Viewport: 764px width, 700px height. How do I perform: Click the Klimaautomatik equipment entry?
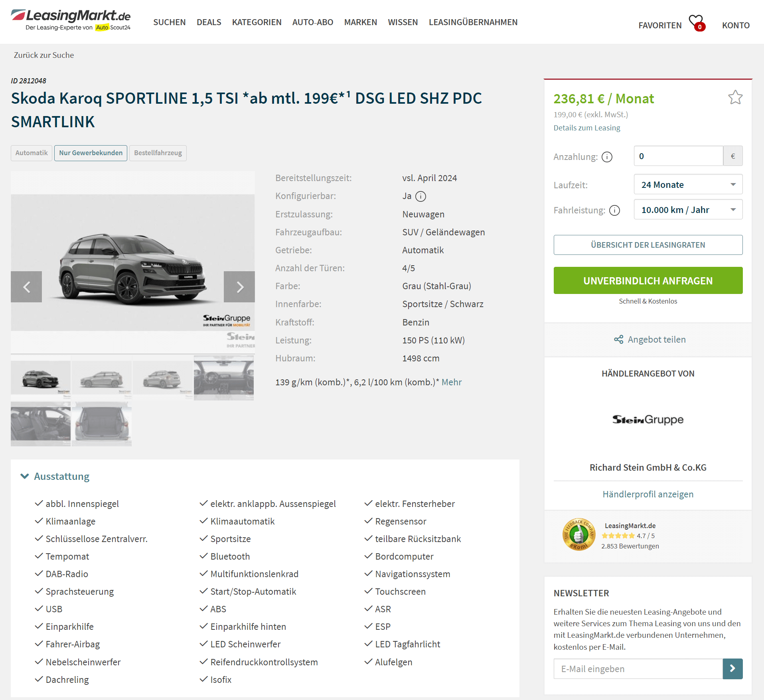[243, 521]
